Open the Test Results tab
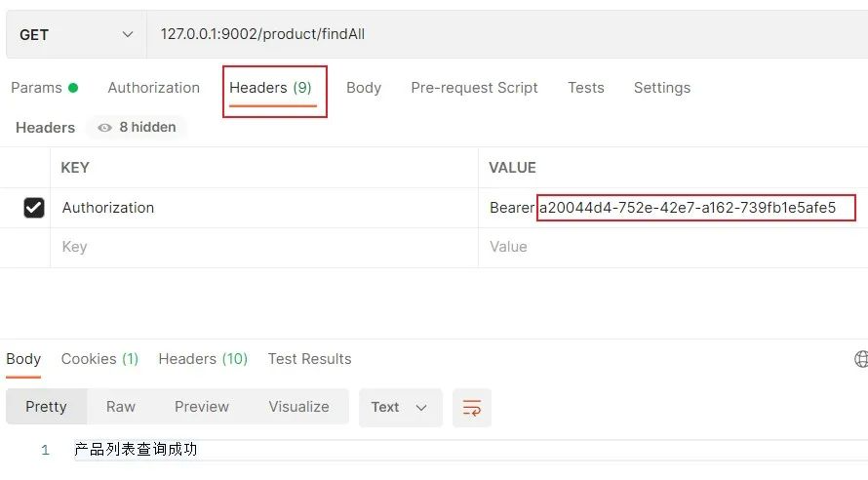This screenshot has width=868, height=480. (309, 359)
